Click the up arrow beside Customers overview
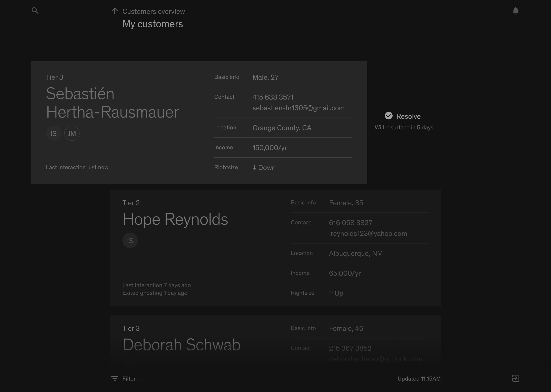This screenshot has width=551, height=392. 115,11
